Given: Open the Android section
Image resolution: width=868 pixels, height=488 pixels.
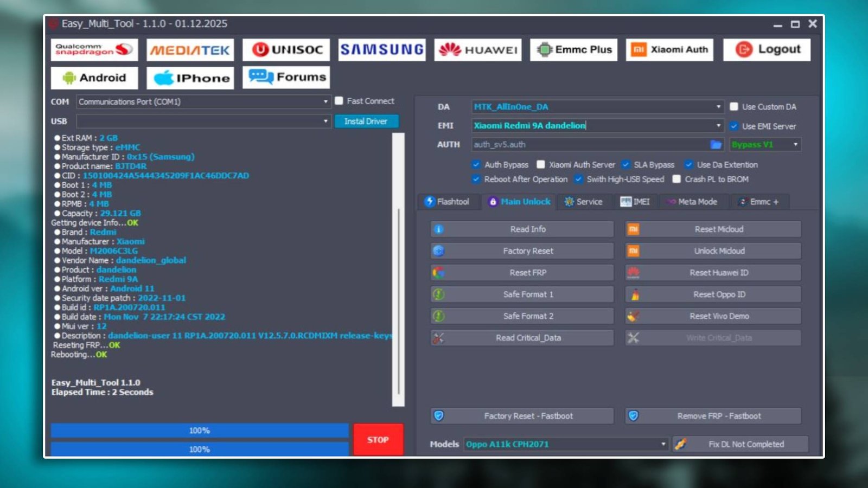Looking at the screenshot, I should [x=94, y=78].
